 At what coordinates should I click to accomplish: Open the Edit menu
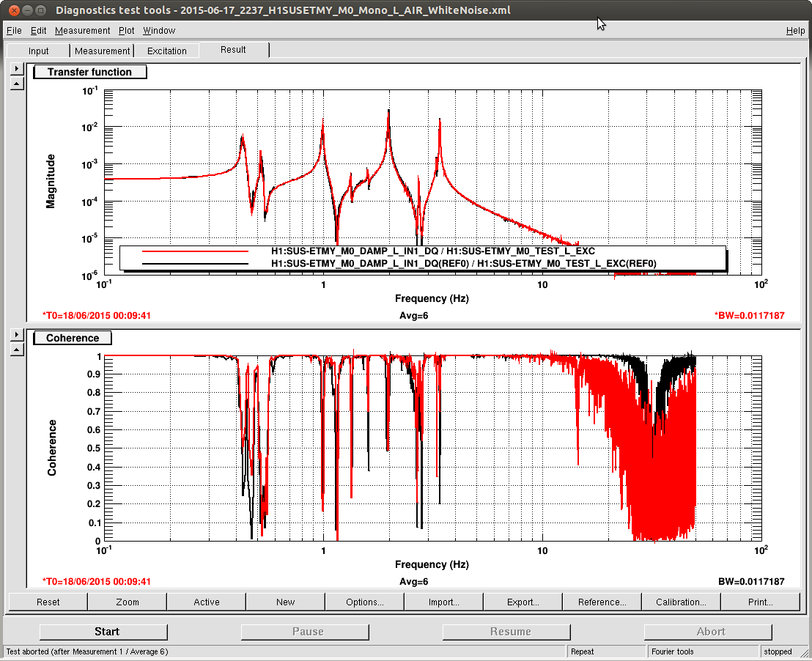pos(38,31)
